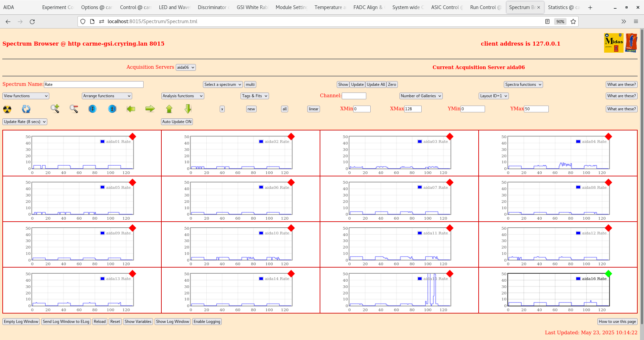Click the Midas logo in the corner
Screen dimensions: 644x340
[613, 43]
